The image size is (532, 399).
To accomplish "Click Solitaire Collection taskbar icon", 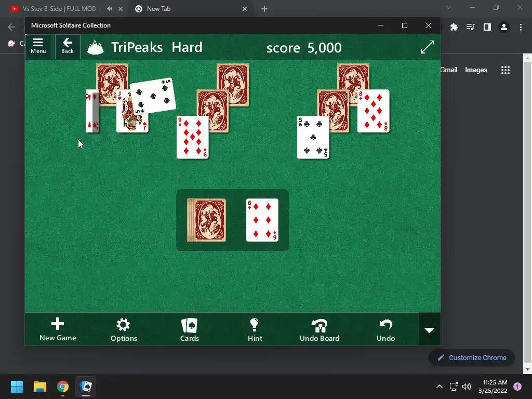I will (x=86, y=387).
